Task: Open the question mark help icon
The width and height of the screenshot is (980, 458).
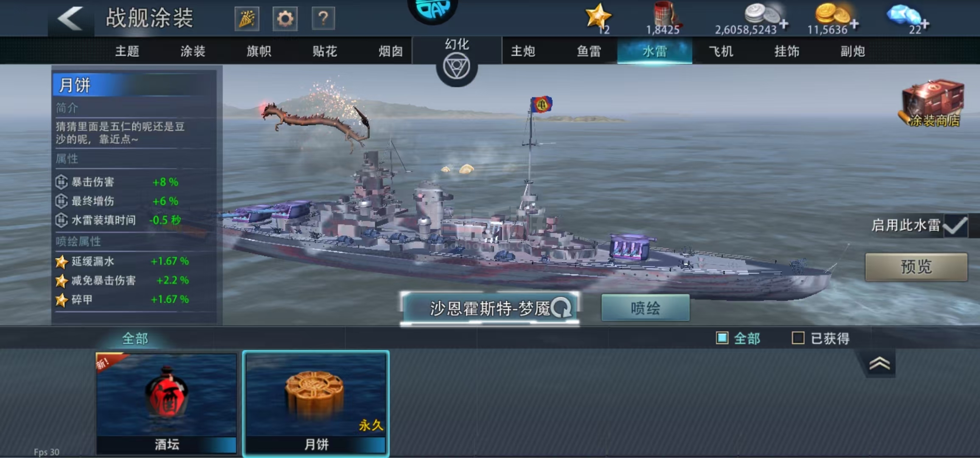Action: point(323,19)
